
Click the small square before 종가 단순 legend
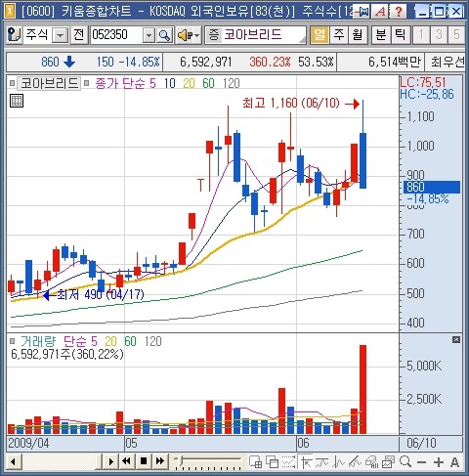pos(86,83)
